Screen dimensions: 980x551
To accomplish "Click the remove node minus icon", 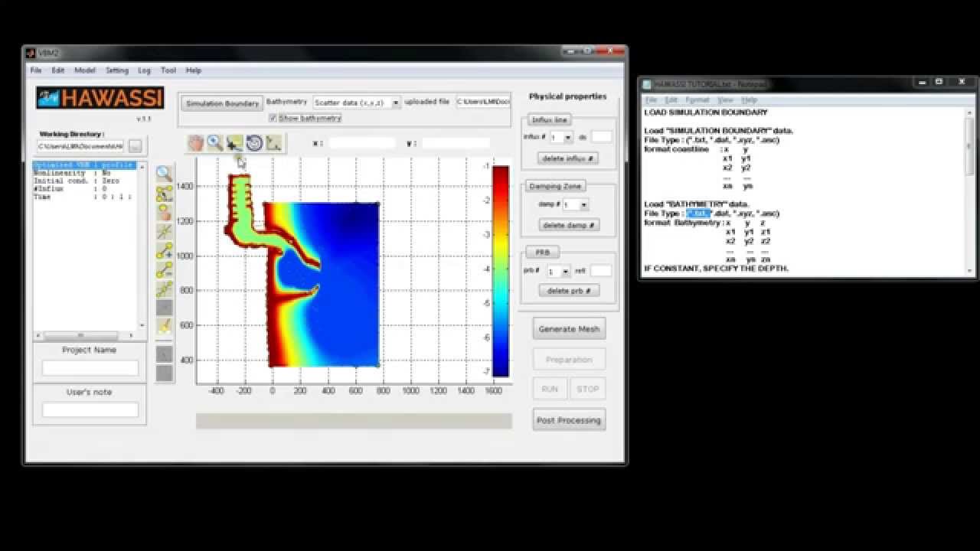I will (x=165, y=270).
